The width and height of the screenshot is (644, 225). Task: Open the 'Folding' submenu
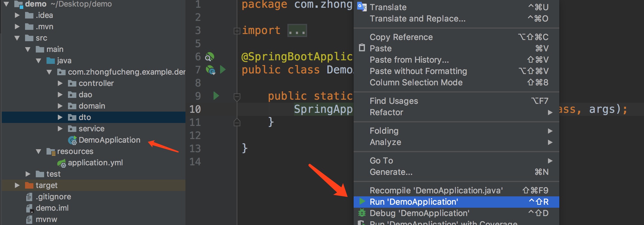point(456,131)
